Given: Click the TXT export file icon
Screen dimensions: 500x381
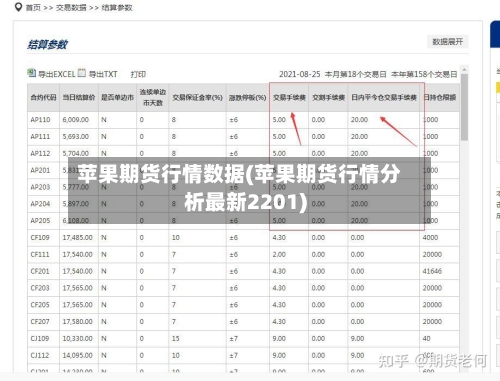Looking at the screenshot, I should (82, 73).
